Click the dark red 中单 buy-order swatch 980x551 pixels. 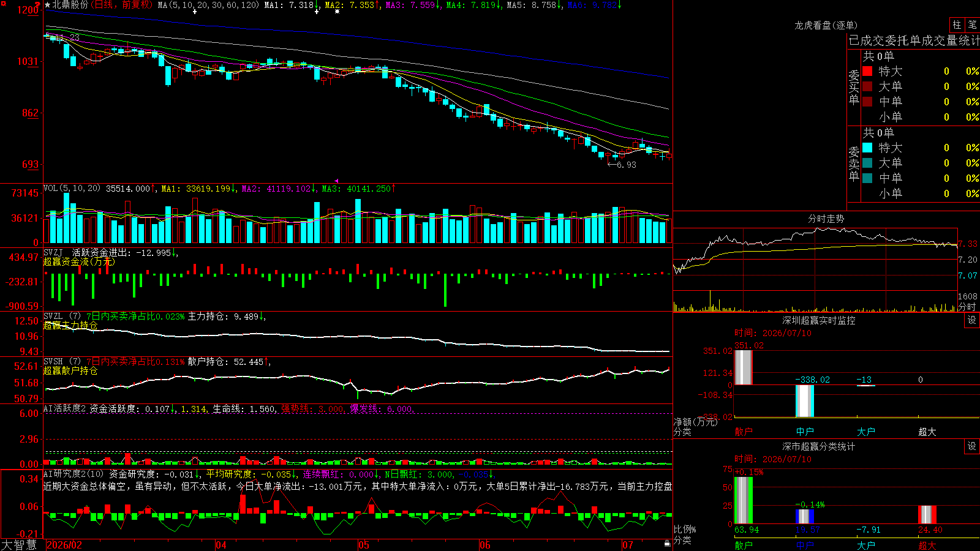tap(867, 102)
